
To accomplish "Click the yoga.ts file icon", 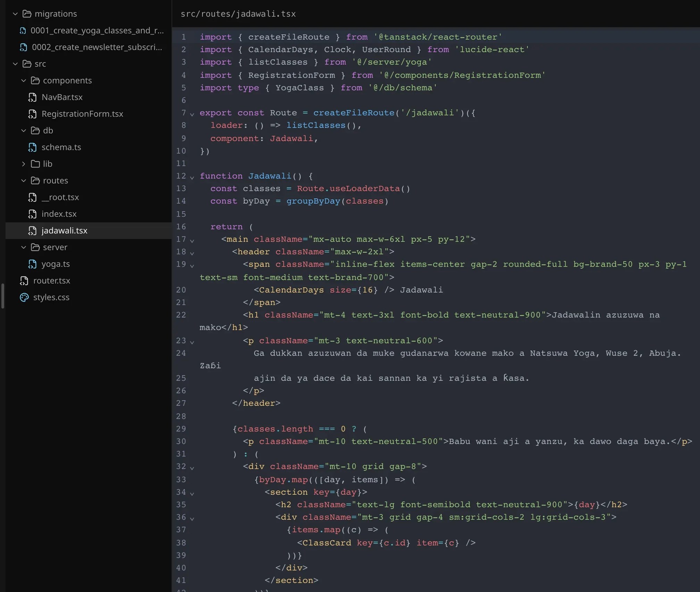I will point(32,264).
